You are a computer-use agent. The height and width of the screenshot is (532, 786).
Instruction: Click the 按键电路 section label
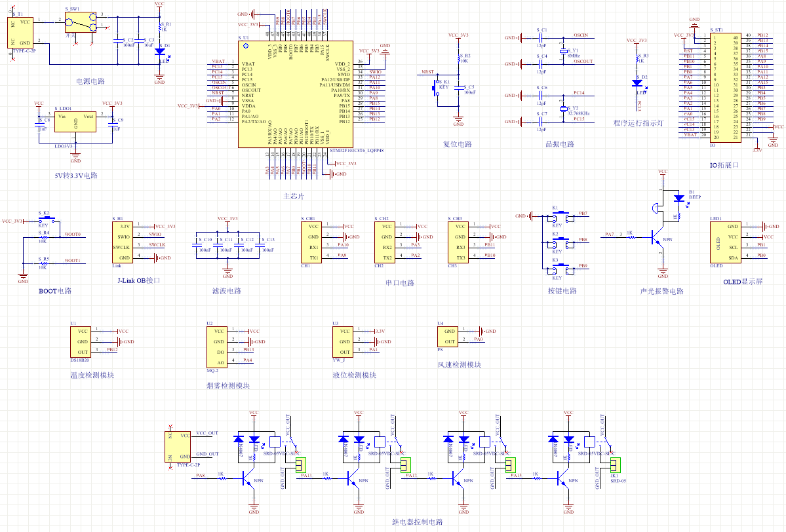tap(562, 290)
